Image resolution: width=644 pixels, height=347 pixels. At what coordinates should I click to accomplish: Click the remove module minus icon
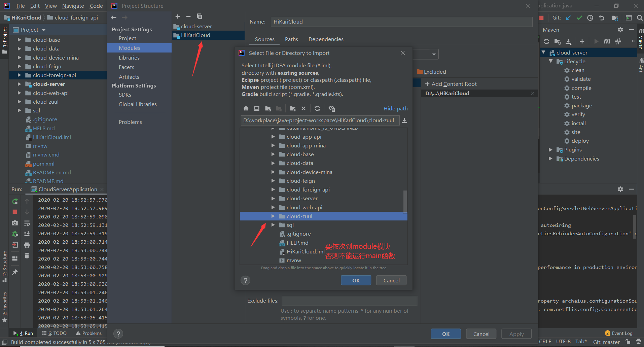tap(188, 16)
